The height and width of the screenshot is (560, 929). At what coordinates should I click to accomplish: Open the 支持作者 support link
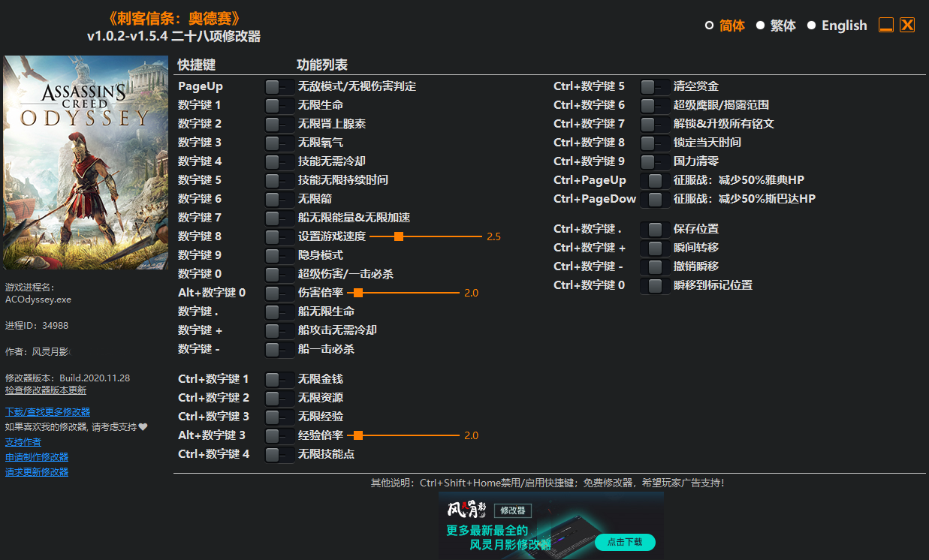click(x=23, y=442)
